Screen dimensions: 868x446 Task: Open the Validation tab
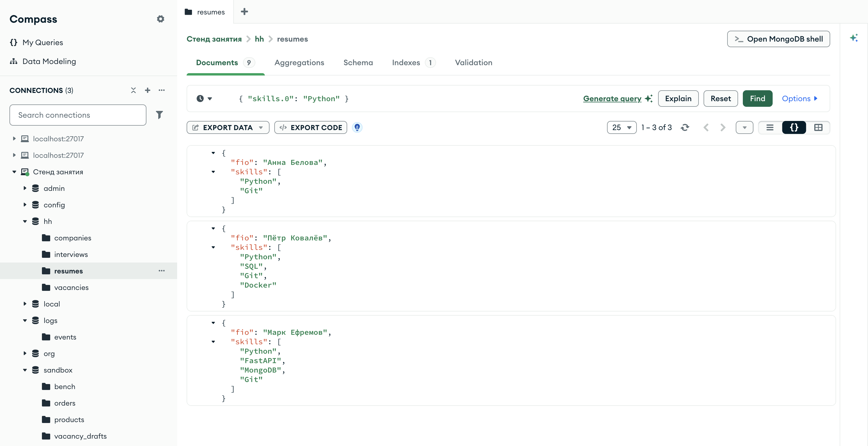click(x=474, y=63)
